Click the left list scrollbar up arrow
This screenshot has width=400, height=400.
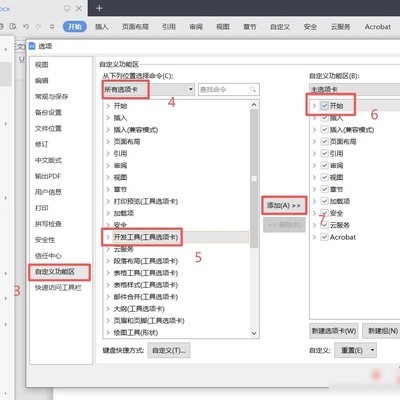254,105
